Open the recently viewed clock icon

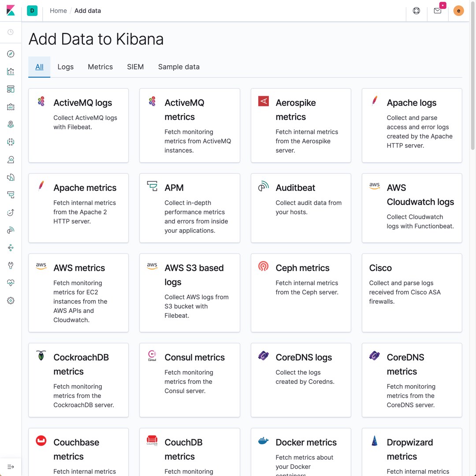11,32
